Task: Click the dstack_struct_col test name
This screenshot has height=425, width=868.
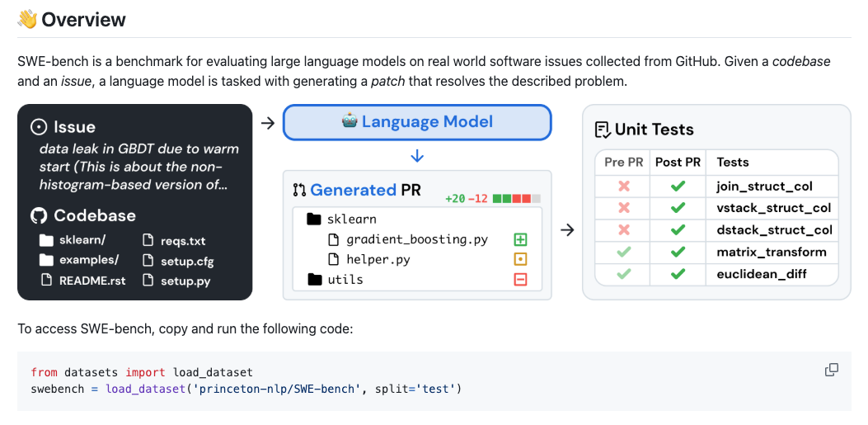Action: [775, 230]
